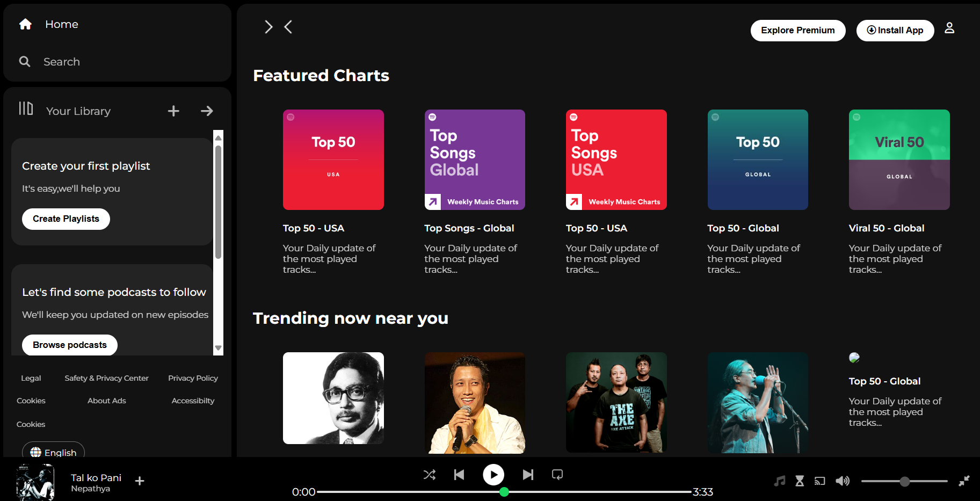980x501 pixels.
Task: Click Nepathya artist name
Action: 90,489
